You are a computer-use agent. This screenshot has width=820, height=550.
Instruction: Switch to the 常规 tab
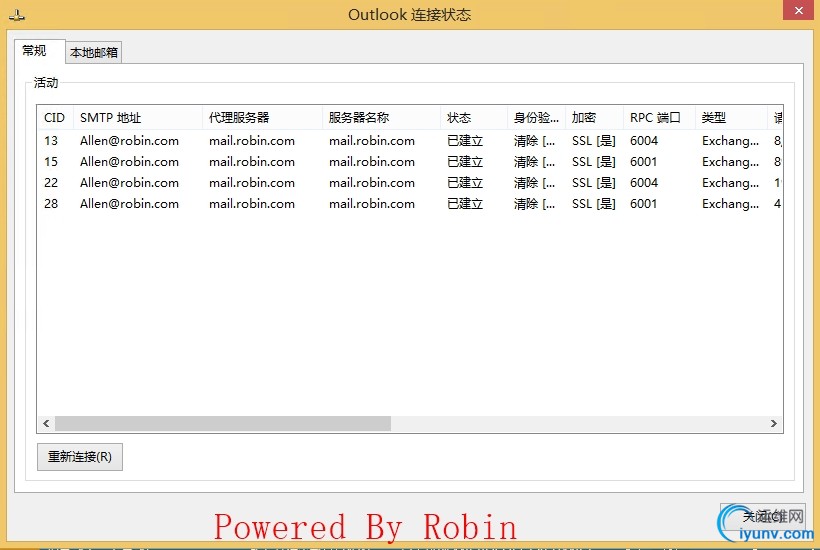(39, 51)
